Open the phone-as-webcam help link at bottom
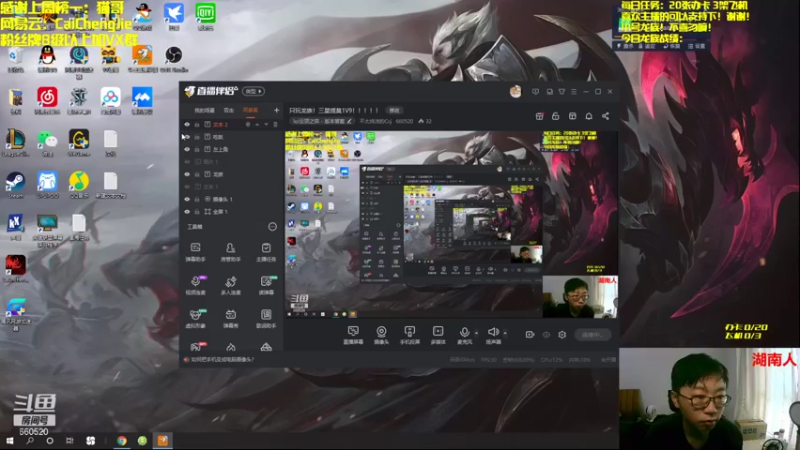Image resolution: width=800 pixels, height=450 pixels. (222, 360)
